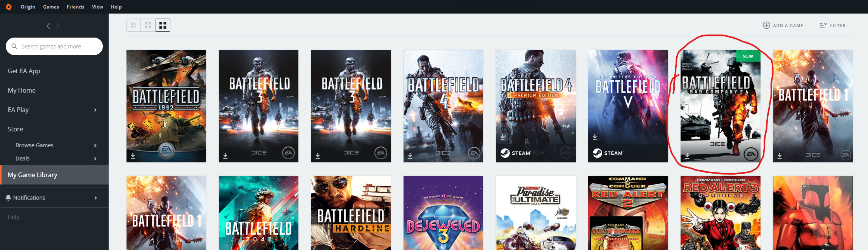Click Add a Game button
Screen dimensions: 868x250
pyautogui.click(x=783, y=26)
